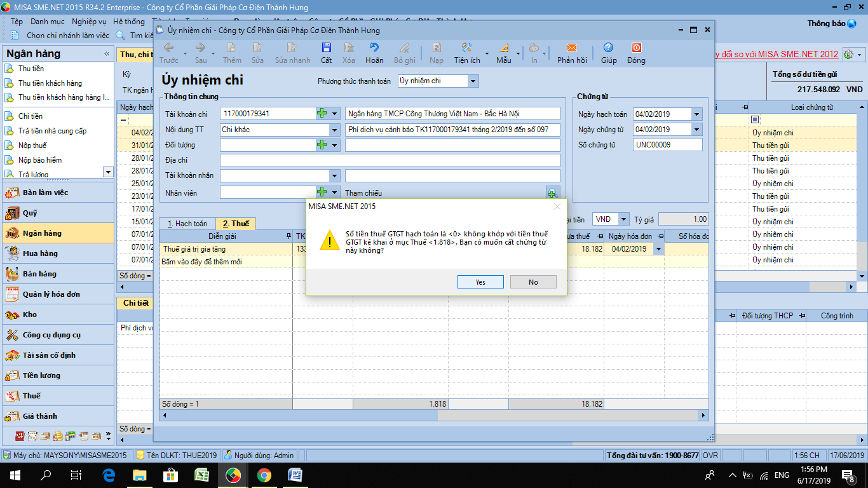The width and height of the screenshot is (868, 488).
Task: Open the Đối tượng dropdown arrow
Action: pyautogui.click(x=335, y=145)
